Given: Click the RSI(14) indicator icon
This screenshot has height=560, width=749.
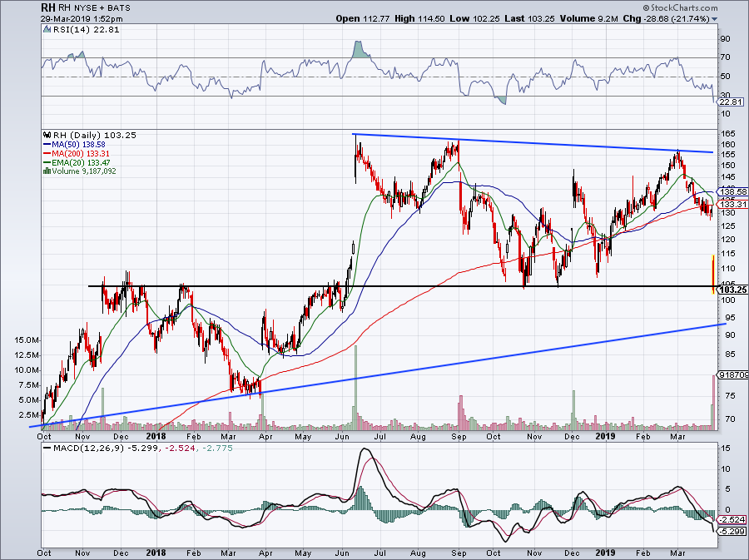Looking at the screenshot, I should pos(47,30).
